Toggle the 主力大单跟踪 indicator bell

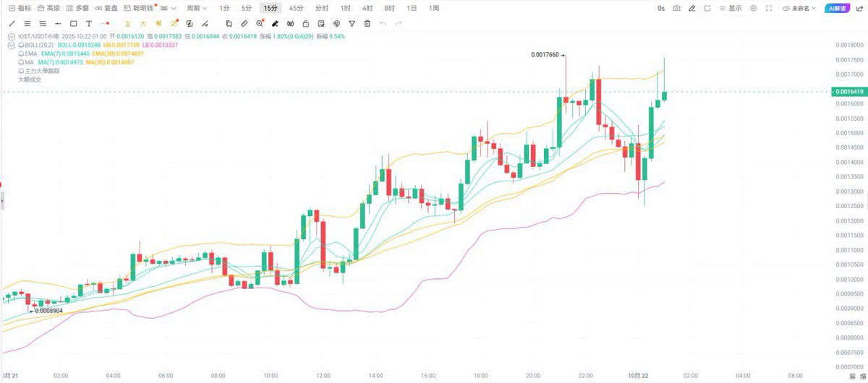click(x=21, y=71)
